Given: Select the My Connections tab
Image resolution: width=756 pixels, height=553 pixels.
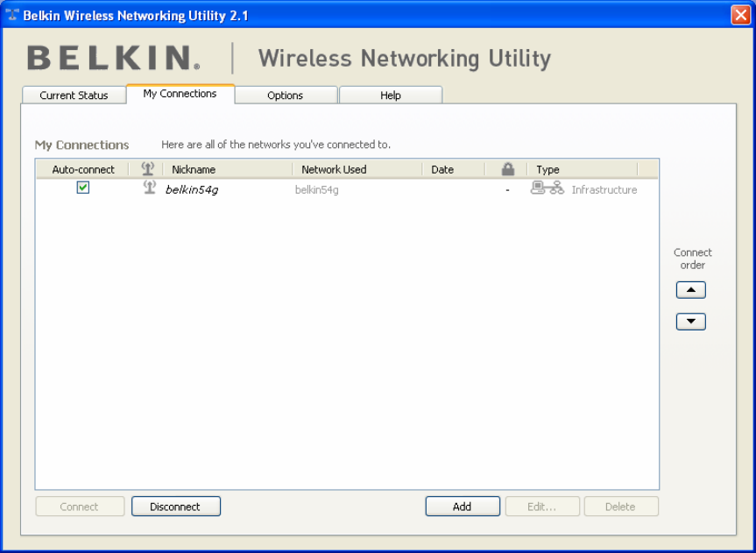Looking at the screenshot, I should 180,94.
